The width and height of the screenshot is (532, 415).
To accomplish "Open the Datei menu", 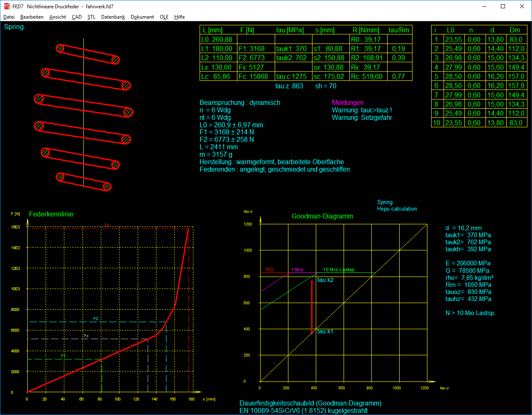I will click(x=9, y=17).
